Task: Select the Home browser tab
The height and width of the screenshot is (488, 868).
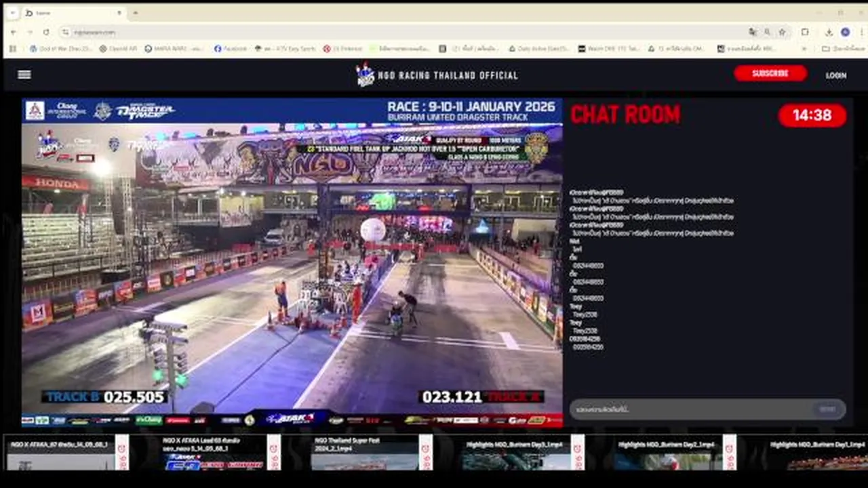Action: point(73,13)
